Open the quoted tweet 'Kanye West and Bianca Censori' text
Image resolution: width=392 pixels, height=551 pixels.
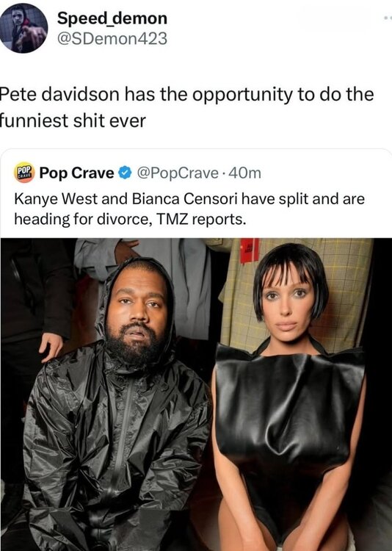pos(189,199)
